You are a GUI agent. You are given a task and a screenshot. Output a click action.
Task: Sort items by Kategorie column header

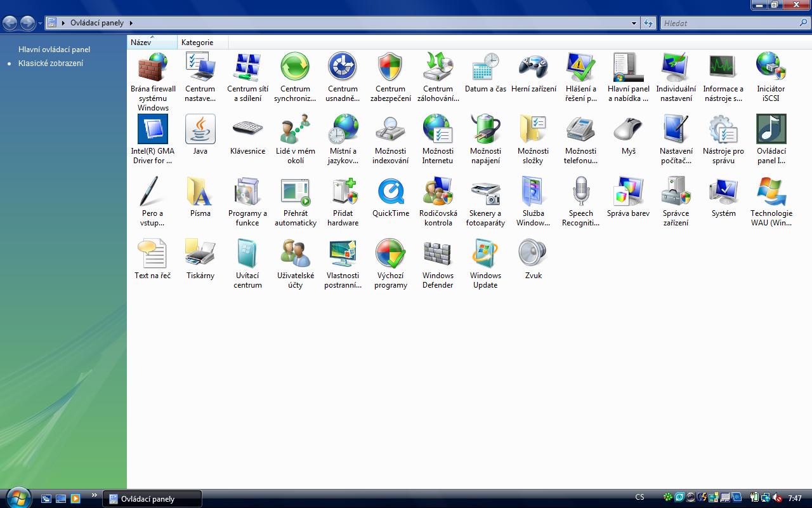[202, 43]
